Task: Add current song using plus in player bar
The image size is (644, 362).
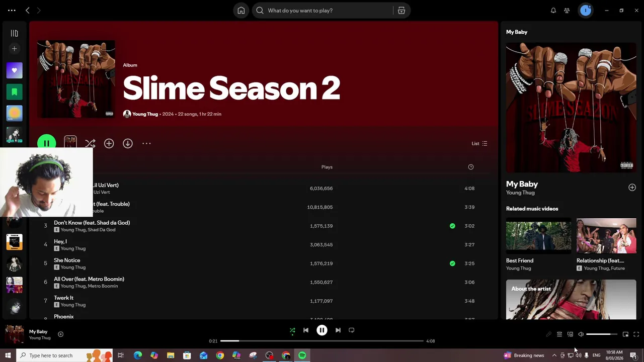Action: click(x=60, y=334)
